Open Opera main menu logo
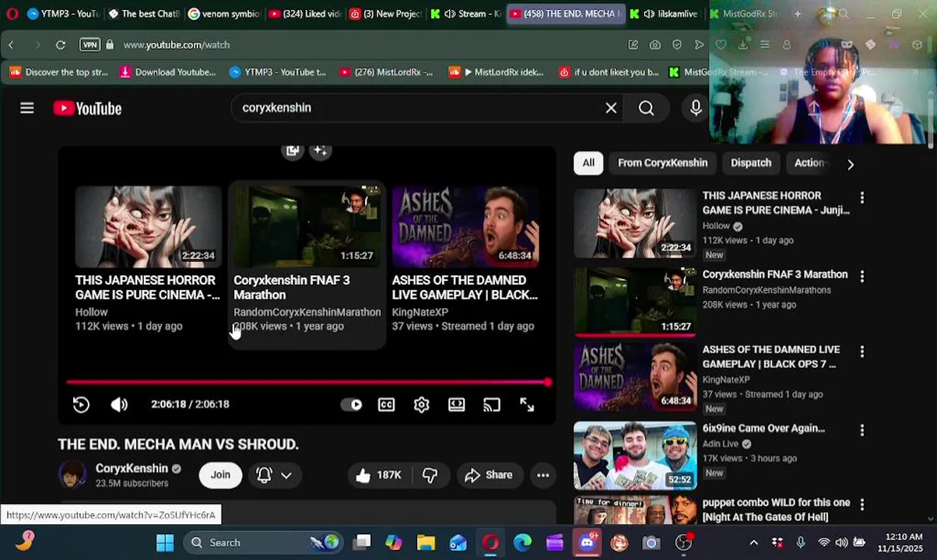 pos(12,14)
